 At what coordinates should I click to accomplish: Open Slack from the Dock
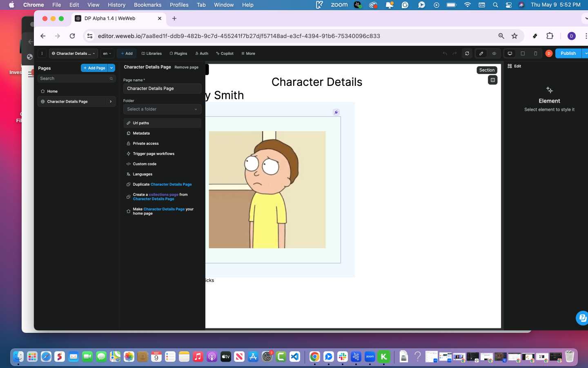point(342,357)
